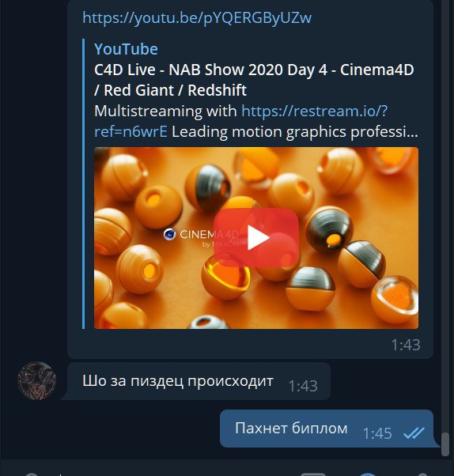Viewport: 454px width, 476px height.
Task: Select the "Шо за пиздец происходит" message
Action: coord(178,380)
